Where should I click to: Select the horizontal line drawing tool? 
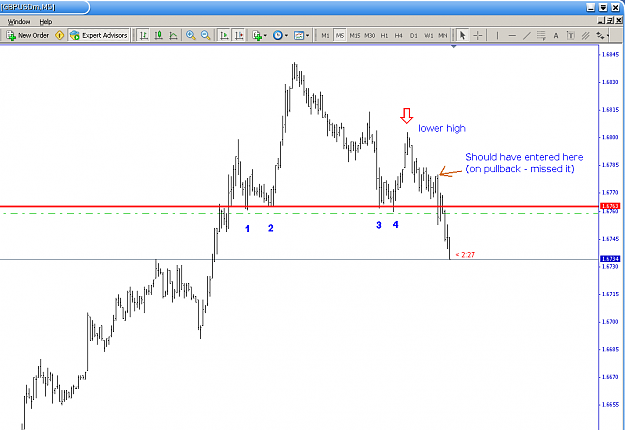pyautogui.click(x=512, y=35)
